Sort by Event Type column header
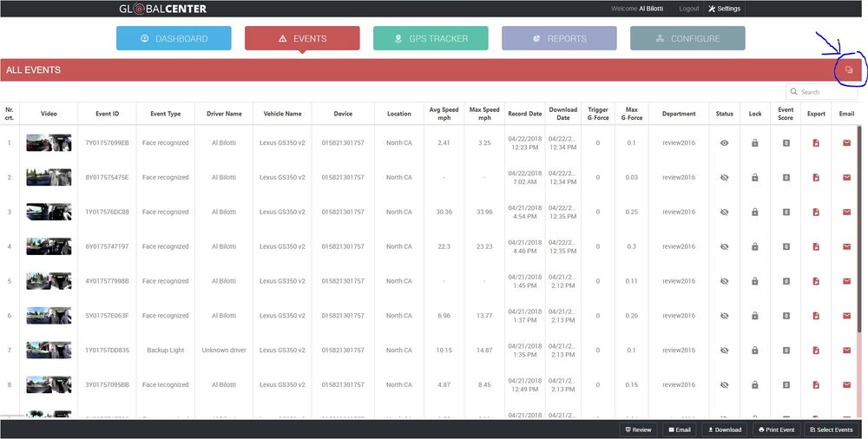The image size is (868, 439). tap(165, 114)
